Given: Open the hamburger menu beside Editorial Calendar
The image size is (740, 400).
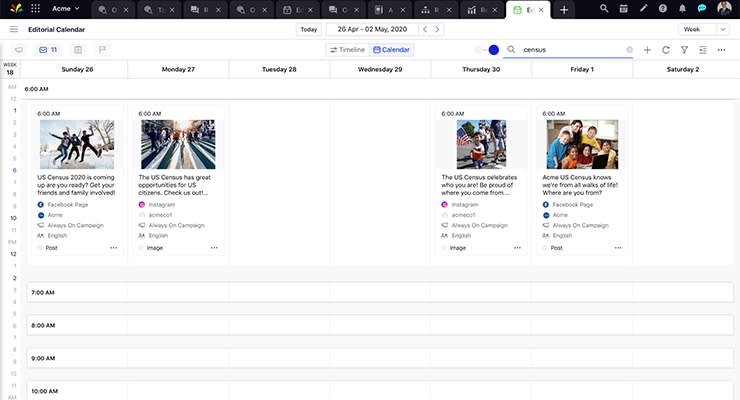Looking at the screenshot, I should [x=14, y=29].
